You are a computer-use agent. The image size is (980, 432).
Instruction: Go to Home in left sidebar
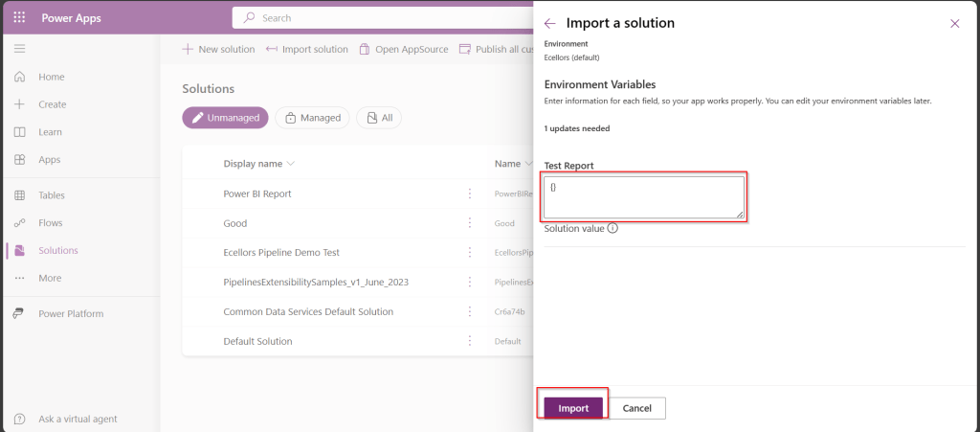51,77
